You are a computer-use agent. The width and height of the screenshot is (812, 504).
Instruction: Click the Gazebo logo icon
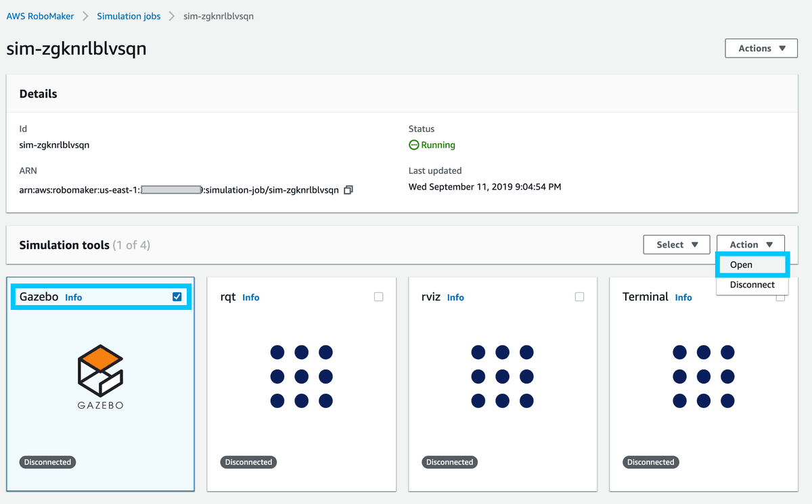[x=100, y=372]
